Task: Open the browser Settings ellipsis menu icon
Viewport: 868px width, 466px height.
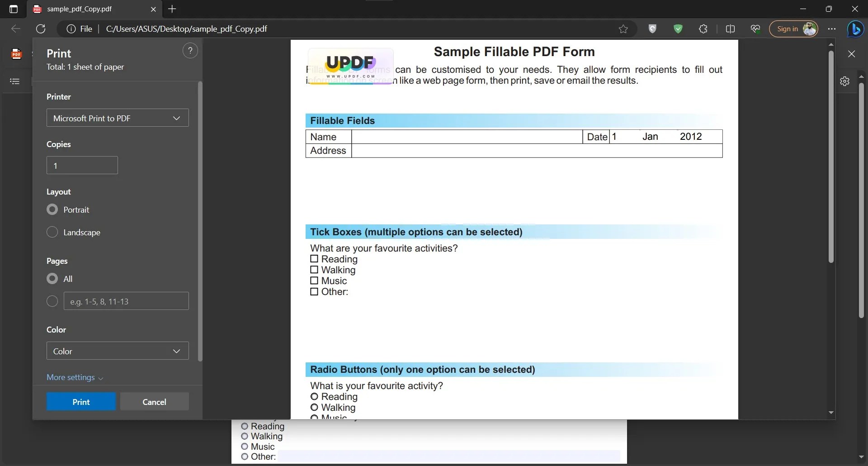Action: [832, 29]
